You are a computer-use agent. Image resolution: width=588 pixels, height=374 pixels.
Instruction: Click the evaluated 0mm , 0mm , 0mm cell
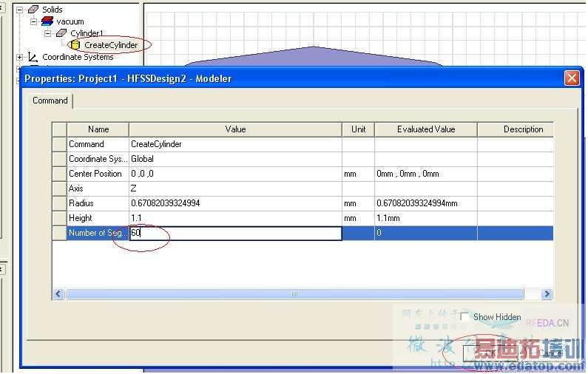pyautogui.click(x=426, y=174)
